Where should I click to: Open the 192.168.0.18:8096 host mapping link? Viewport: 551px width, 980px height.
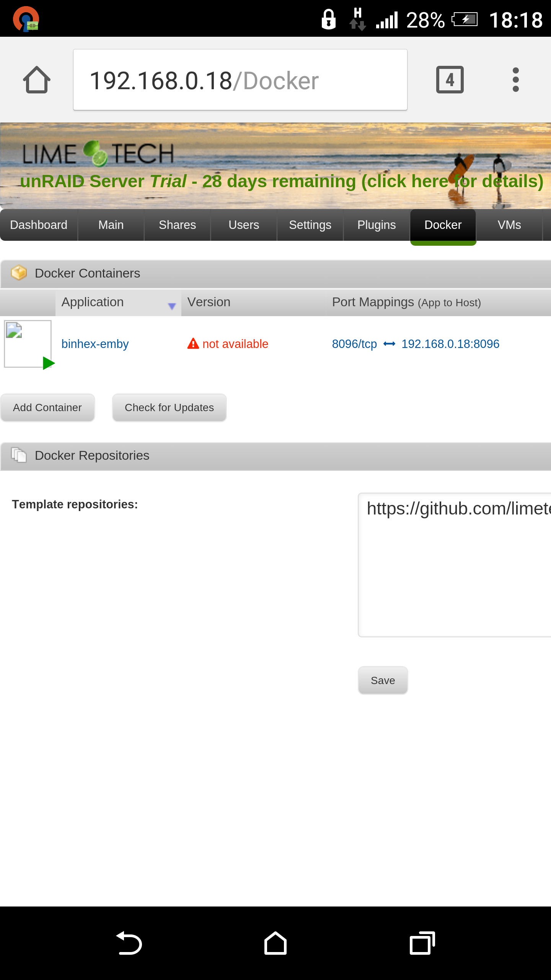pyautogui.click(x=450, y=344)
